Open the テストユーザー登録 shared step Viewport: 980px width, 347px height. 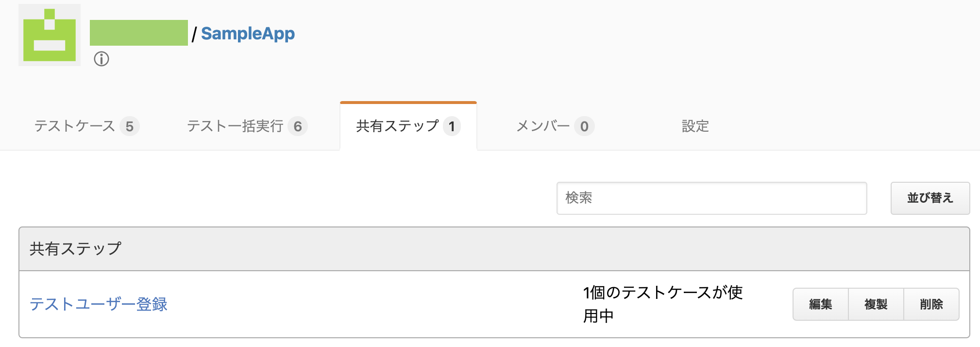[x=99, y=304]
